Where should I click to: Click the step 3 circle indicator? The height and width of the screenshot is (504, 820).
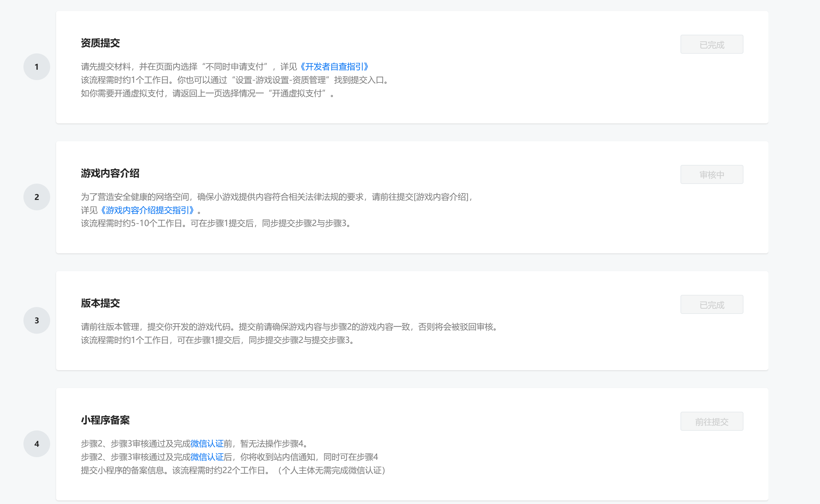tap(37, 320)
